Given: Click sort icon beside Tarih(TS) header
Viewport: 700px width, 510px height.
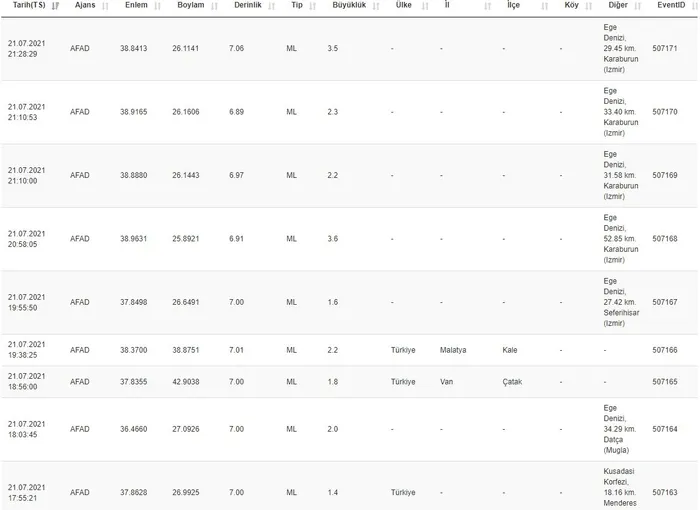Looking at the screenshot, I should coord(56,6).
